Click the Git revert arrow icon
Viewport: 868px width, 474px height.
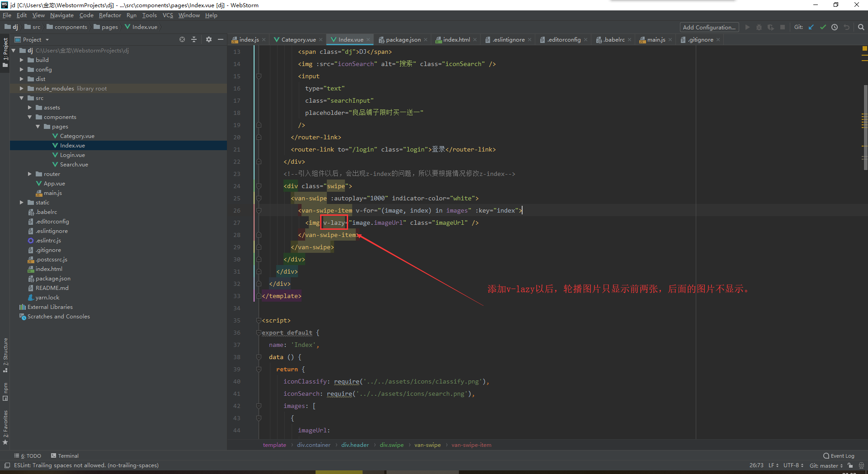846,27
